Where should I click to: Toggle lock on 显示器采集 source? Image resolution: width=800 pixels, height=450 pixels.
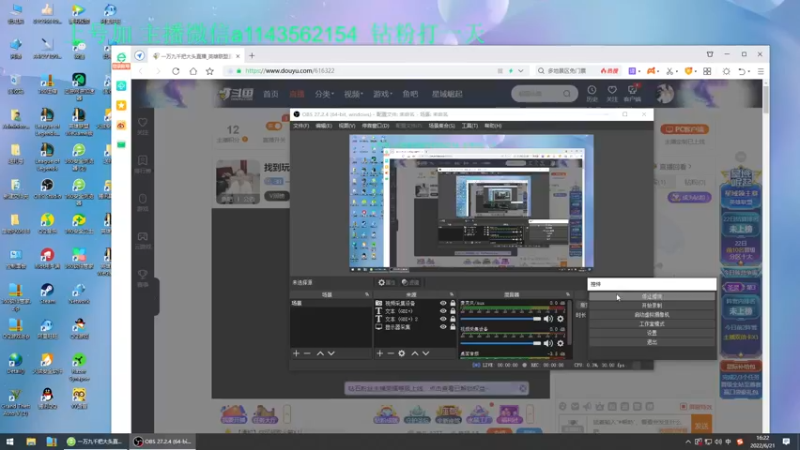[453, 327]
